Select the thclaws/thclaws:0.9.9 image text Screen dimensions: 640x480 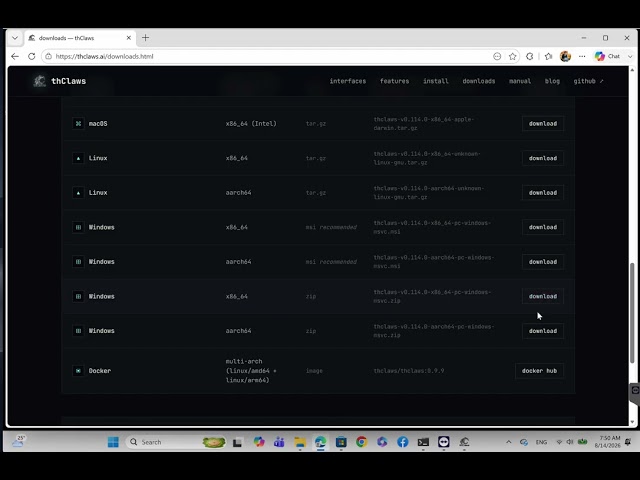pos(409,371)
